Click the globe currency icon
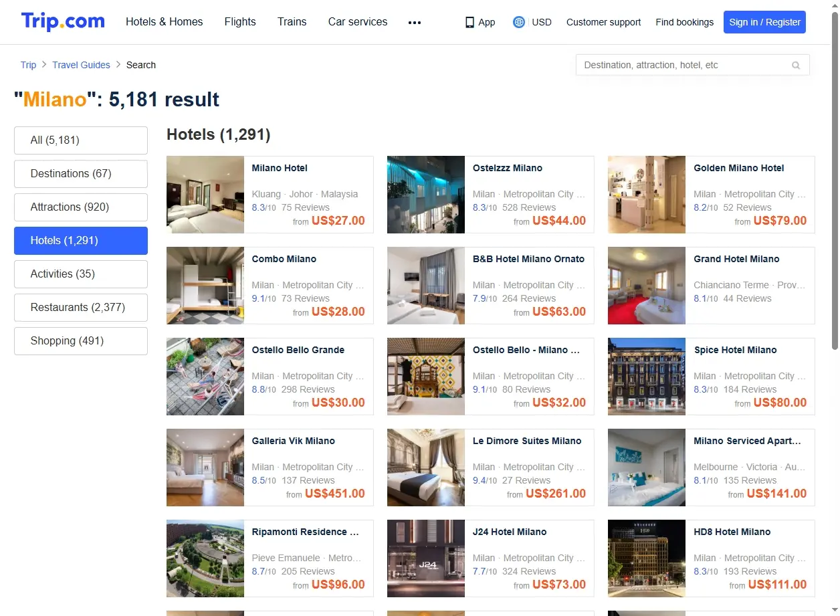 coord(519,22)
